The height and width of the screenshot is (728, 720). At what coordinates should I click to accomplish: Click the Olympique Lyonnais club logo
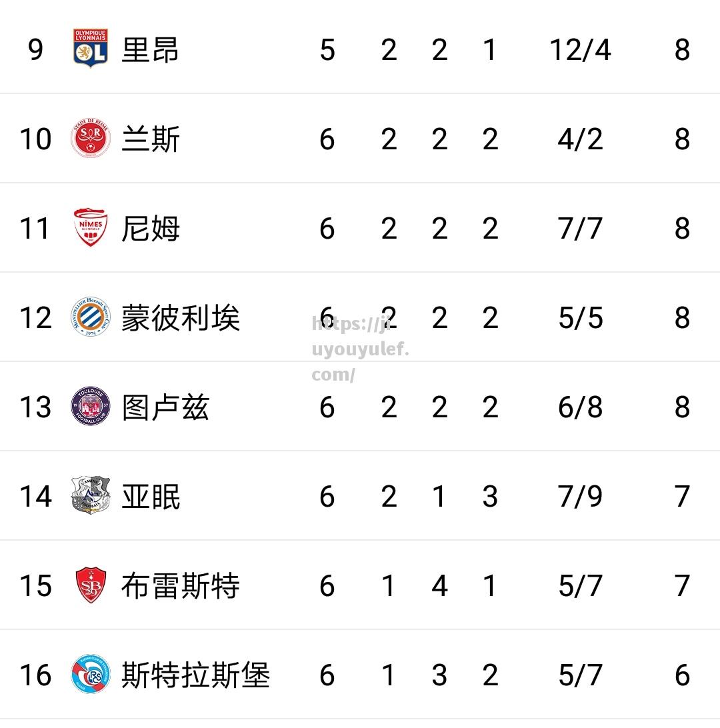tap(91, 48)
